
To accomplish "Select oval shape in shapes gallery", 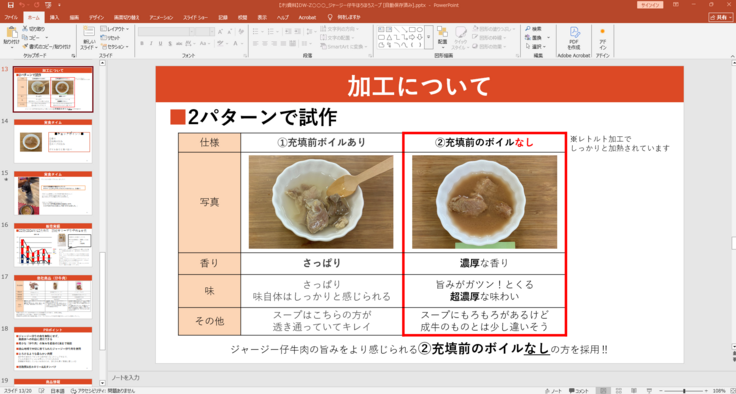I will (420, 29).
